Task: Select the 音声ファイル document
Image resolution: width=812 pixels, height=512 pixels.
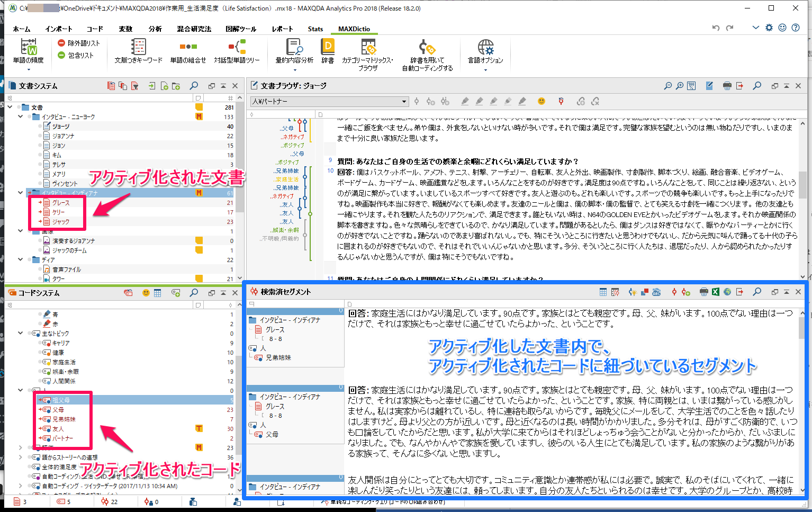Action: click(66, 269)
